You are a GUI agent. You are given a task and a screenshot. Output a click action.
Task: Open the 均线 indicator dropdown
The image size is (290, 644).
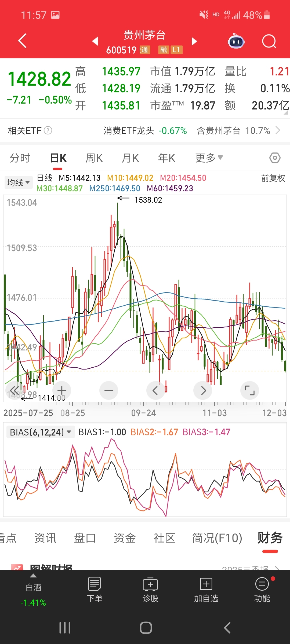[x=18, y=182]
